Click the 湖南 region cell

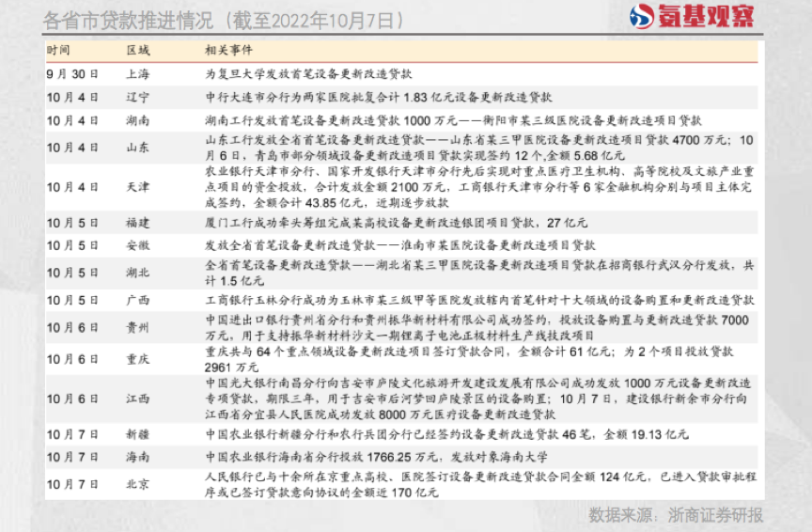[137, 120]
